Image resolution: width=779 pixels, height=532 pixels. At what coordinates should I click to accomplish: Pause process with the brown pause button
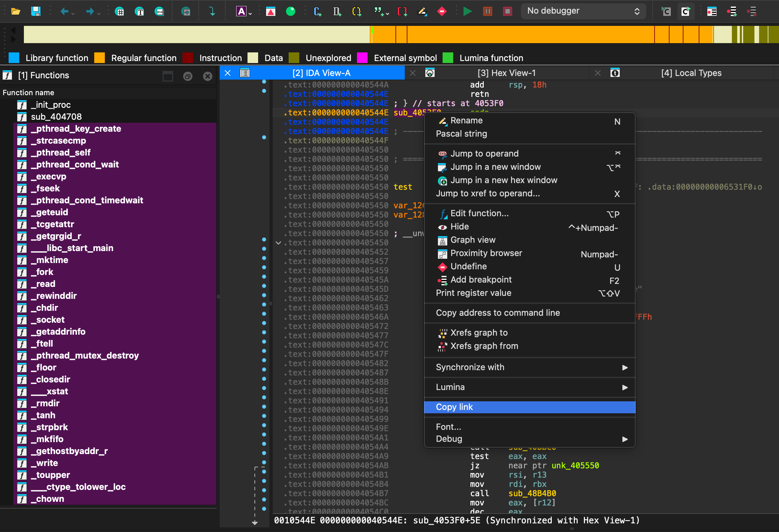[x=488, y=11]
